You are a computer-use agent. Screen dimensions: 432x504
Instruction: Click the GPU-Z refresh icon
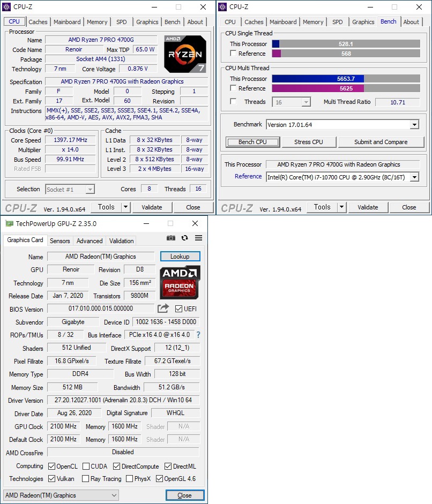click(184, 238)
